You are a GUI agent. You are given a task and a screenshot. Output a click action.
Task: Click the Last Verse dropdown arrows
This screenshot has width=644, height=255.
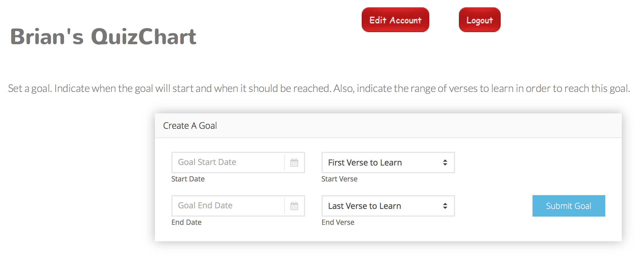tap(445, 206)
